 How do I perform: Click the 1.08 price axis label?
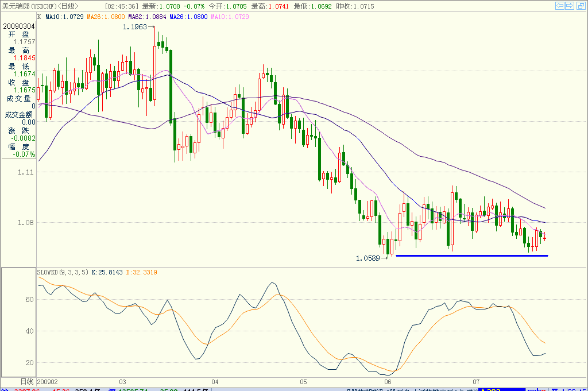[x=25, y=223]
